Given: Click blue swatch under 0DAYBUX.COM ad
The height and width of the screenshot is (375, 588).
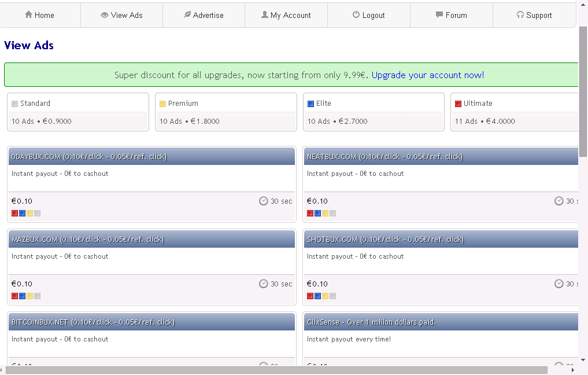Looking at the screenshot, I should coord(22,213).
